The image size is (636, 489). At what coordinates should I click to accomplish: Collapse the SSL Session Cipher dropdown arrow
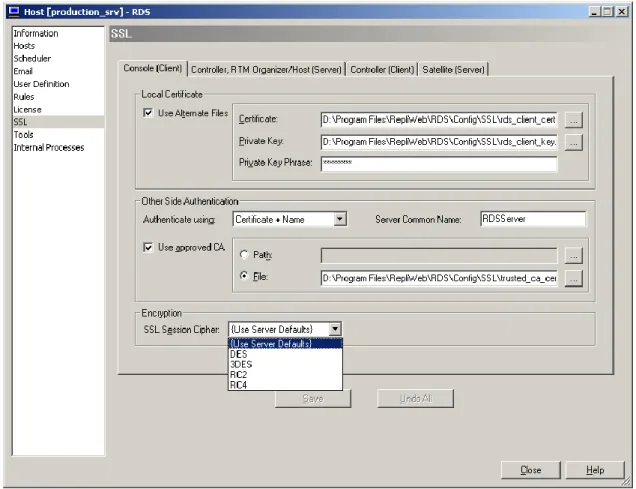click(335, 329)
